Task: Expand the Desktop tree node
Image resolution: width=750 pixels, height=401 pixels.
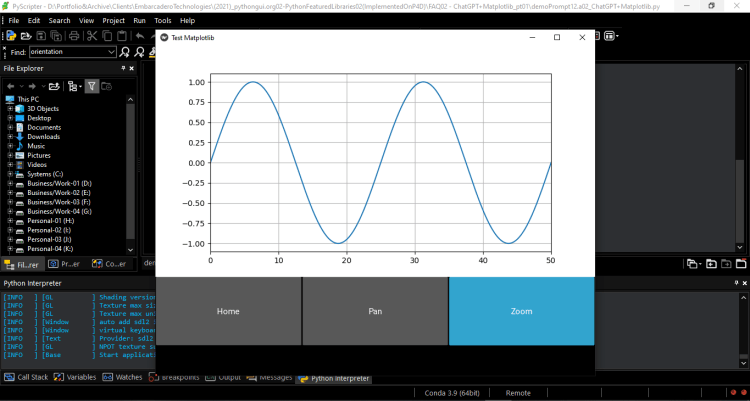Action: (x=10, y=118)
